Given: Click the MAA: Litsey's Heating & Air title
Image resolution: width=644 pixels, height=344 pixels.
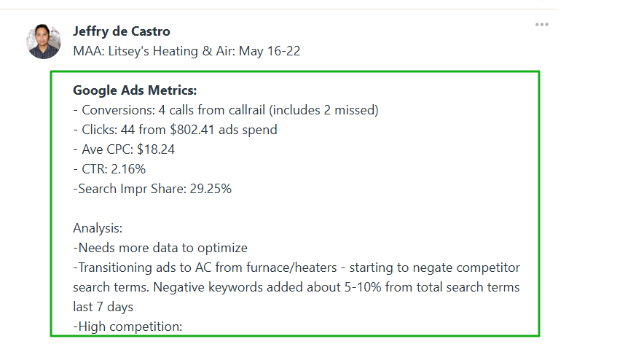Looking at the screenshot, I should pyautogui.click(x=186, y=51).
